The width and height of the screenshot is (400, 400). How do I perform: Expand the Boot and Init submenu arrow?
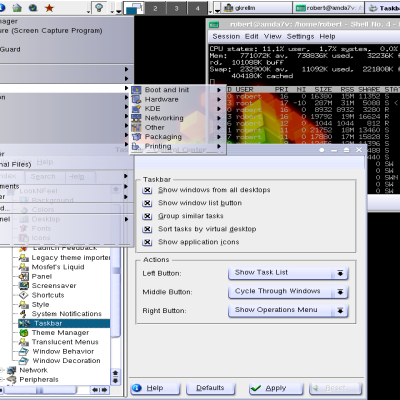coord(219,90)
